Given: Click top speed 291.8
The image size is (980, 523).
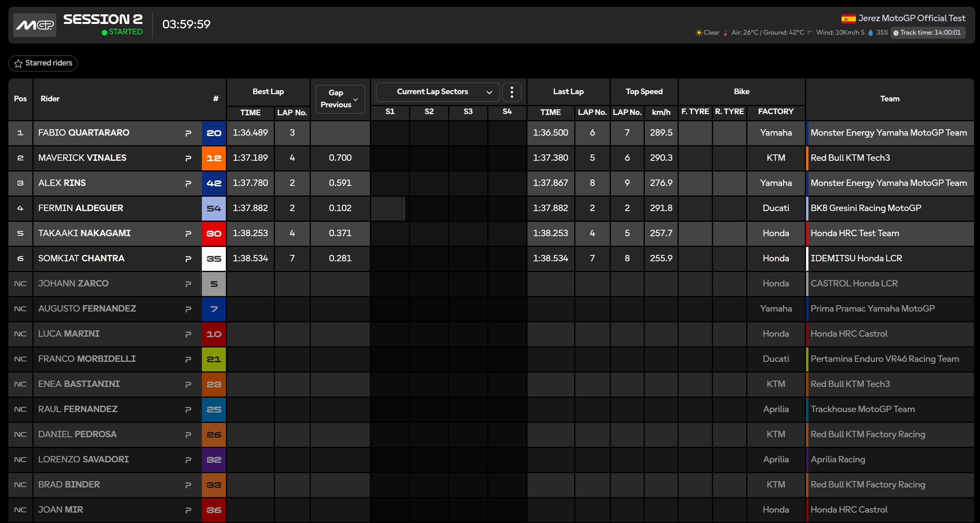Looking at the screenshot, I should pyautogui.click(x=661, y=208).
